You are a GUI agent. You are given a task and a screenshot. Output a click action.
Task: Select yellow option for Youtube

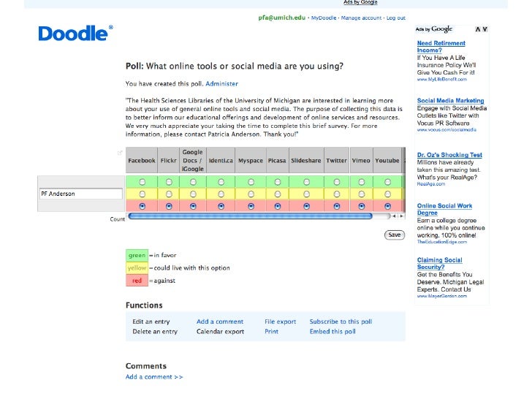click(x=387, y=194)
